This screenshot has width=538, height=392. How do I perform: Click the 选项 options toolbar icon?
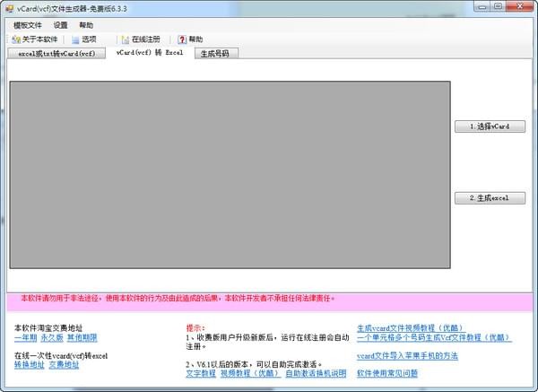coord(74,39)
